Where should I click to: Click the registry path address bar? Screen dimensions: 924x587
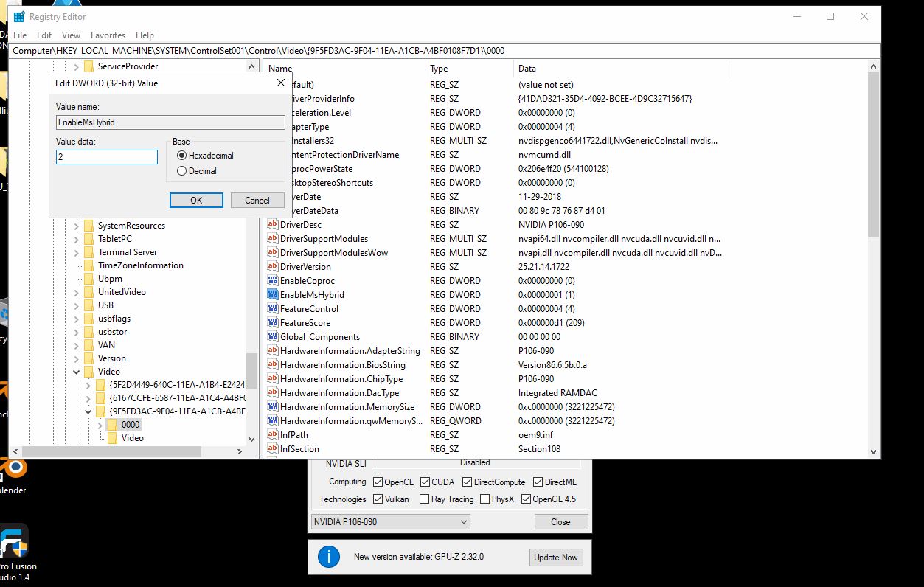coord(445,50)
